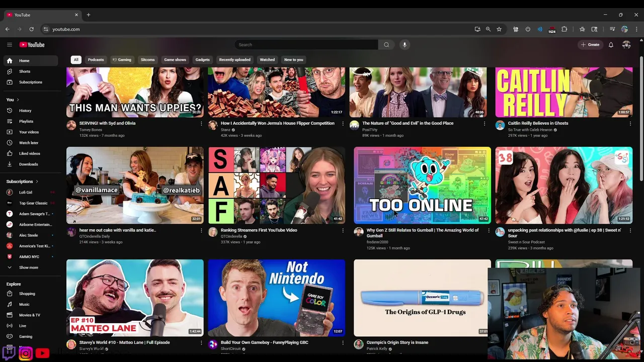This screenshot has width=644, height=362.
Task: Expand the Subscriptions section header
Action: [x=23, y=182]
